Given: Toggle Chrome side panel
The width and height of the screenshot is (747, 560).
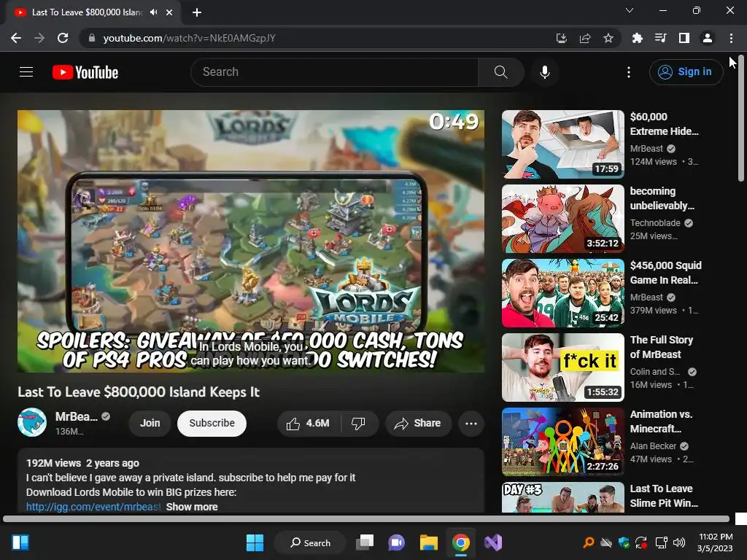Looking at the screenshot, I should point(684,38).
